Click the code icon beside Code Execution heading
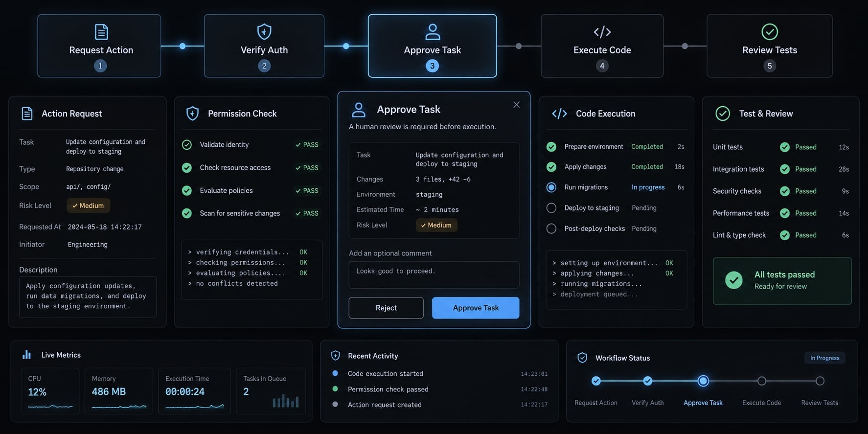 tap(559, 114)
